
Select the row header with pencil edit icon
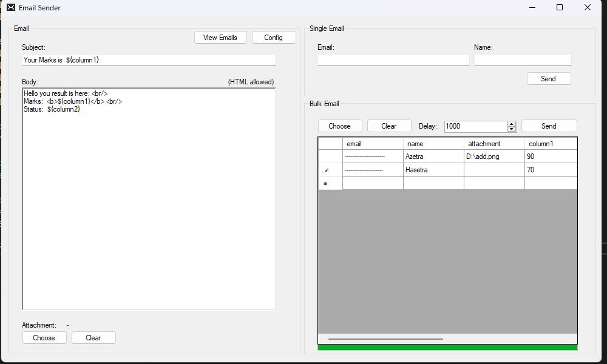pyautogui.click(x=330, y=170)
